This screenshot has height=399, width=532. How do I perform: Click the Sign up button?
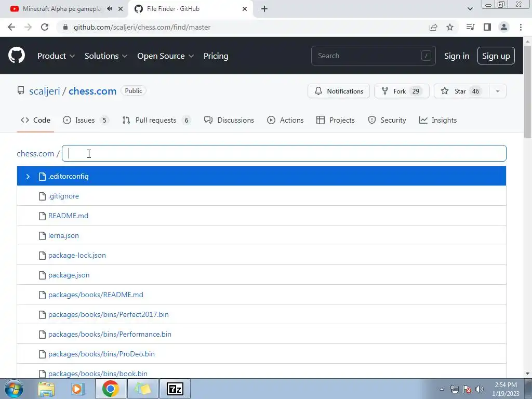tap(496, 56)
